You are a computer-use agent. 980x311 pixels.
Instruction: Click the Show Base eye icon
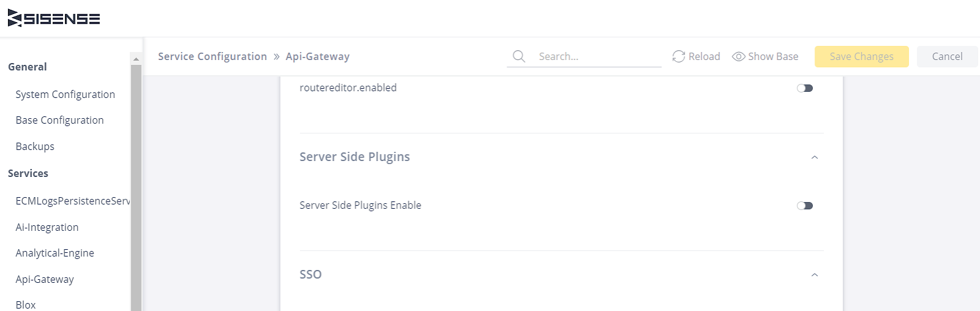pos(739,56)
